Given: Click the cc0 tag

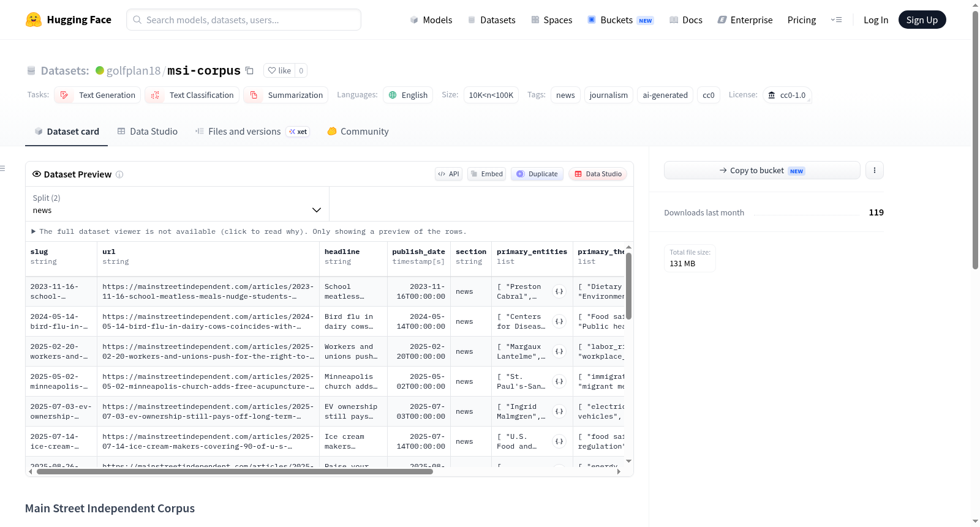Looking at the screenshot, I should (x=709, y=95).
